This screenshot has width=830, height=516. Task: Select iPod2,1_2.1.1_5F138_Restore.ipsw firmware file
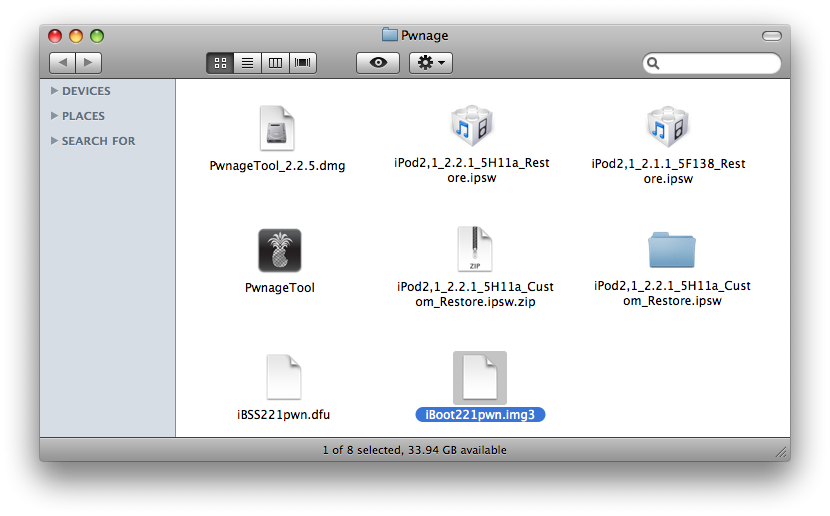[668, 127]
